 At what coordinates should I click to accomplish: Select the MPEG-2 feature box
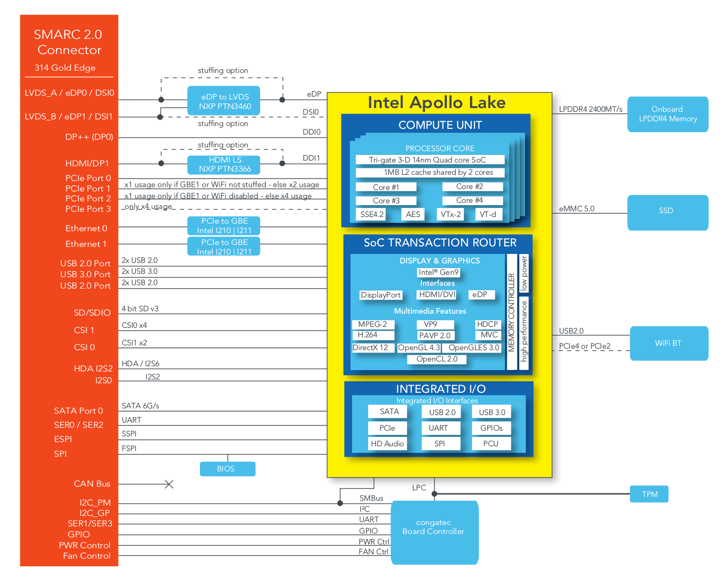coord(373,325)
